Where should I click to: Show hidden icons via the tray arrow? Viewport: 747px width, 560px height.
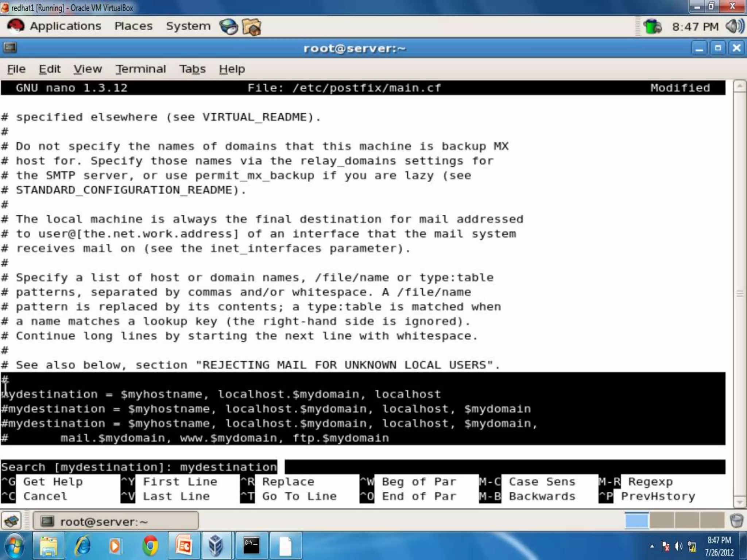652,546
